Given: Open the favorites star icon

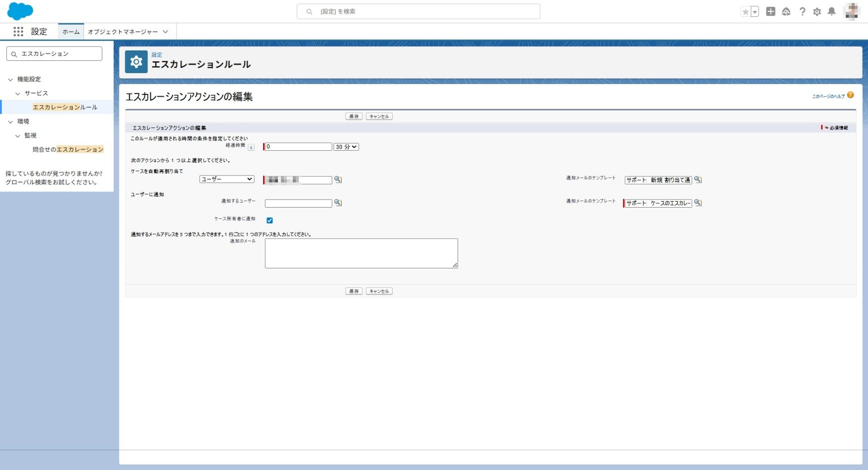Looking at the screenshot, I should click(745, 12).
